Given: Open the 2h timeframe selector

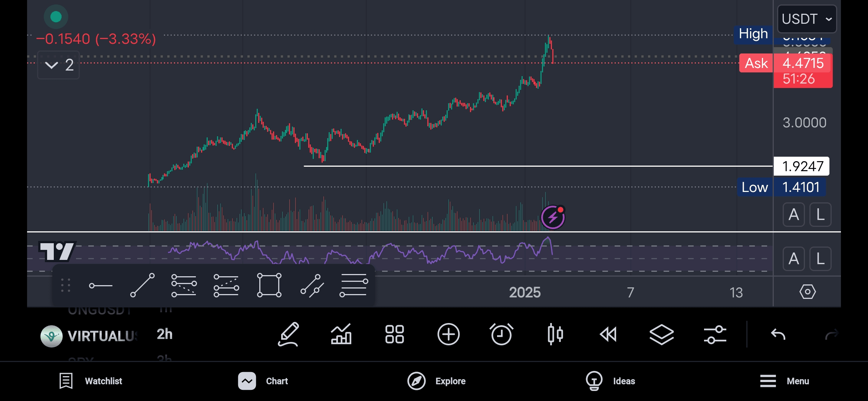Looking at the screenshot, I should tap(165, 335).
